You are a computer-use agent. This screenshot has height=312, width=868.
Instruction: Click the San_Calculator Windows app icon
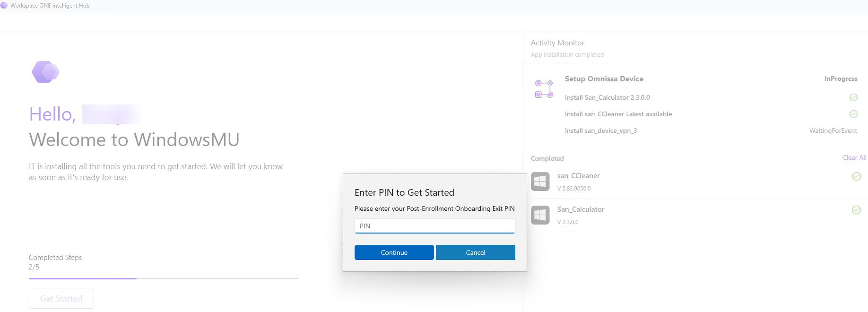click(x=540, y=215)
